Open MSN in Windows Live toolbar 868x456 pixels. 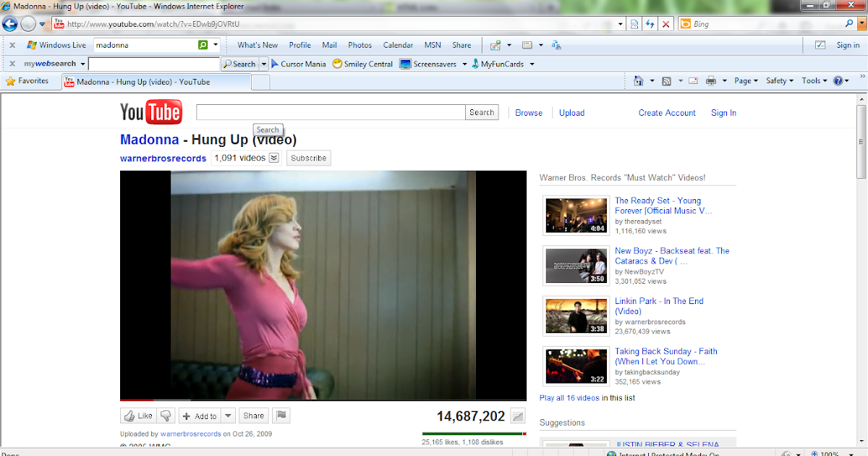[433, 45]
